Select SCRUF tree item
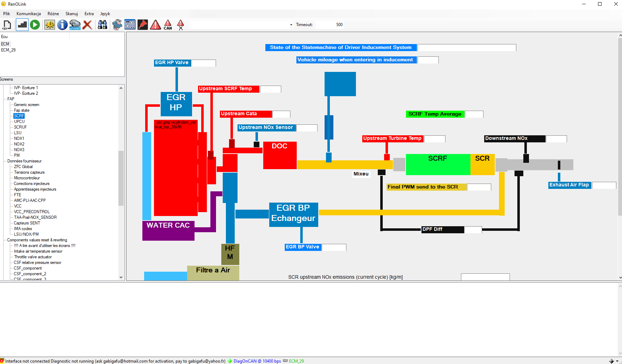Screen dimensions: 622x364 (x=20, y=127)
